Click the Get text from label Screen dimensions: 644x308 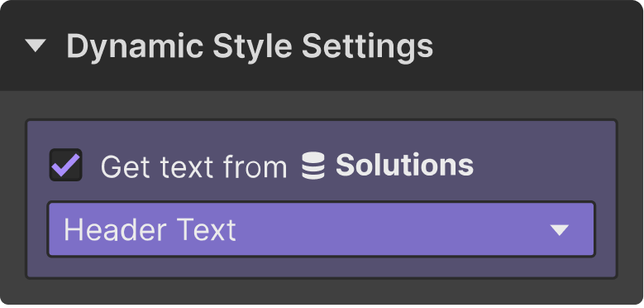pyautogui.click(x=193, y=166)
